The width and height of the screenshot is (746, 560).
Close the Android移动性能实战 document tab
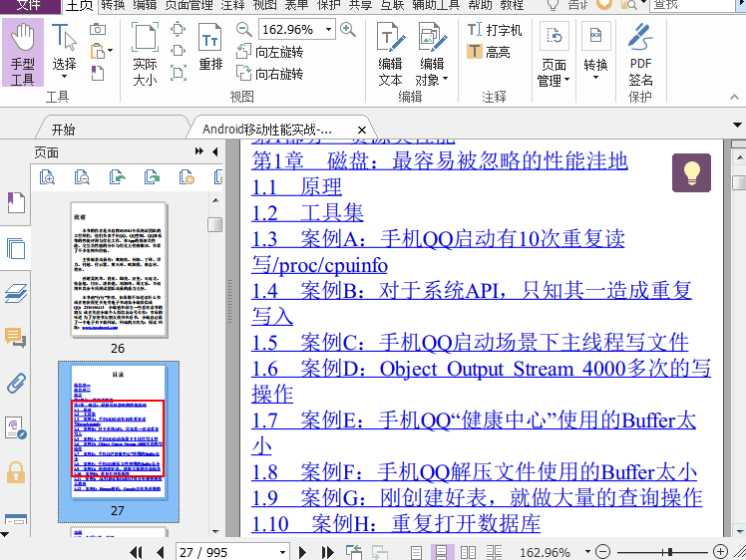pos(362,130)
